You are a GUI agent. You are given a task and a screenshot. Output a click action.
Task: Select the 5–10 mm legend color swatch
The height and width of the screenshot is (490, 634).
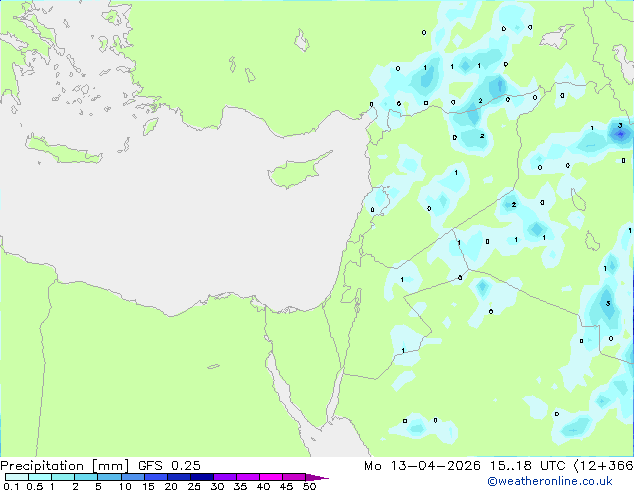coord(109,477)
